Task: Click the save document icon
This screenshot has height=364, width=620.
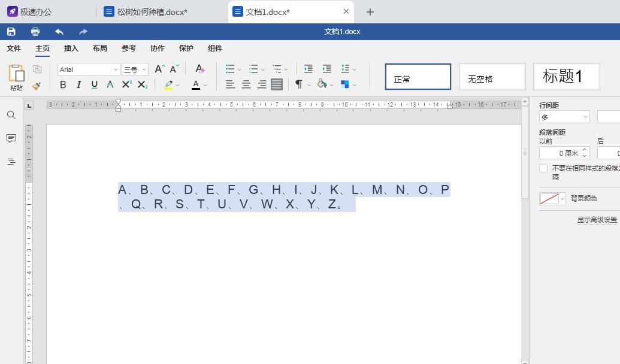Action: coord(11,32)
